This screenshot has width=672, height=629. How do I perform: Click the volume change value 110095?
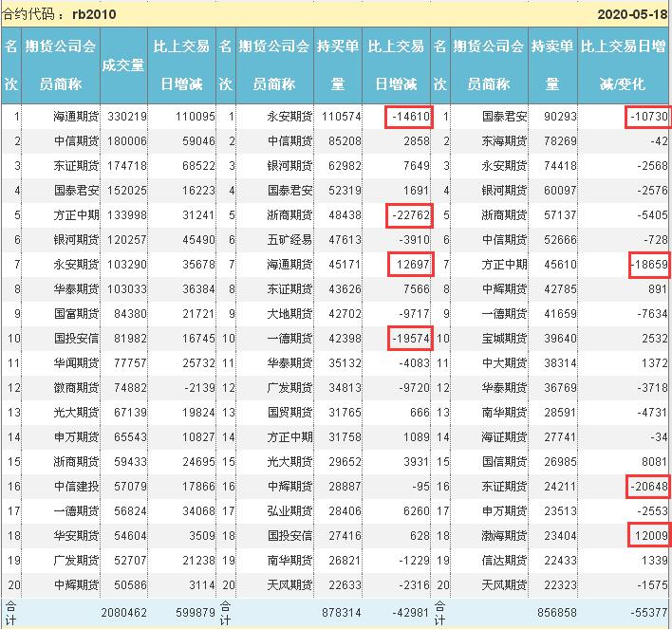(195, 117)
